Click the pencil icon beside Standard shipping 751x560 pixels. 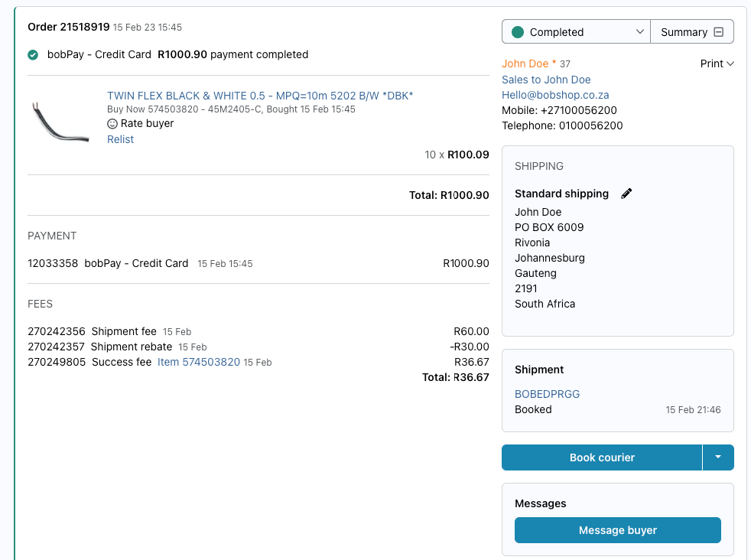tap(626, 194)
